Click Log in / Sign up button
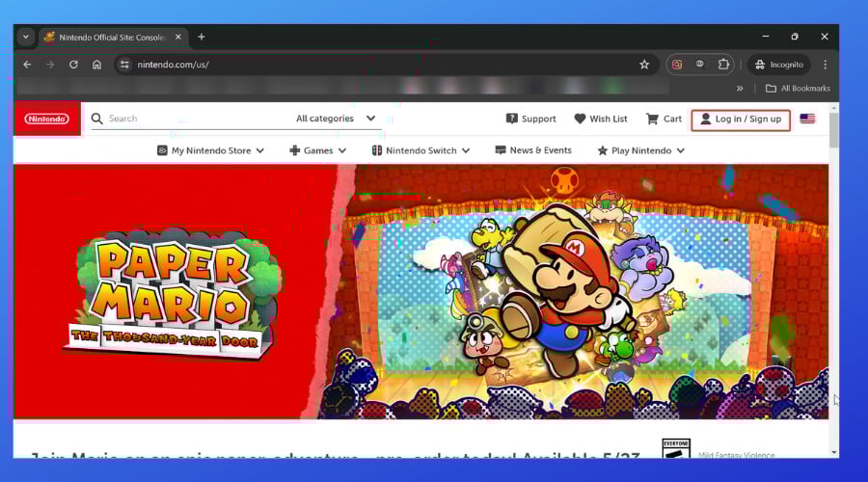The height and width of the screenshot is (482, 868). tap(741, 119)
